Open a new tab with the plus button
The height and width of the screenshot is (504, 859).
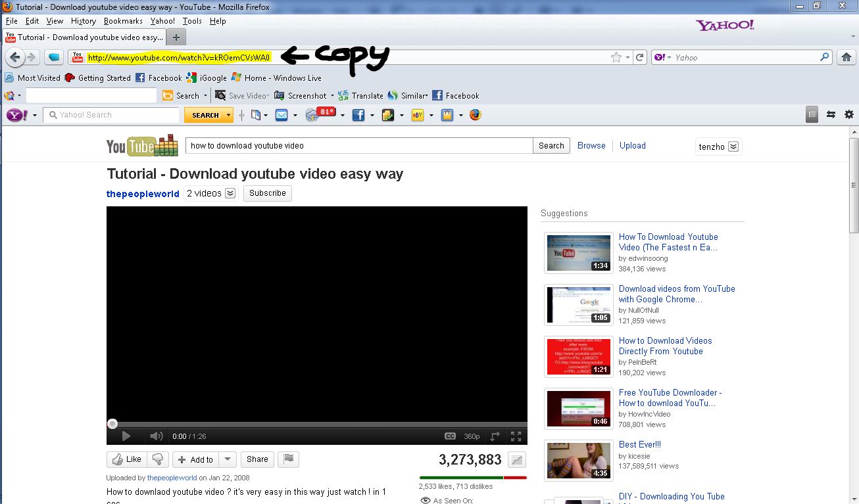point(176,37)
